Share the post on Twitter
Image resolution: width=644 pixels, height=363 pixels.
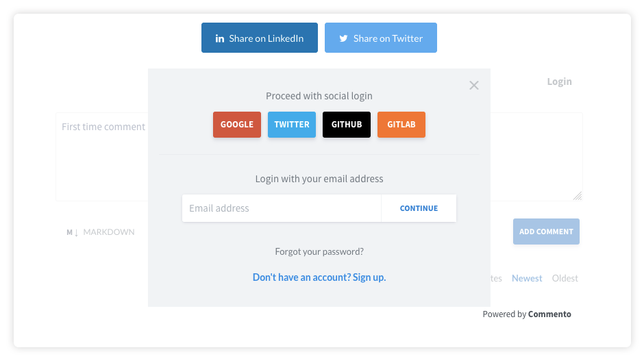point(381,38)
